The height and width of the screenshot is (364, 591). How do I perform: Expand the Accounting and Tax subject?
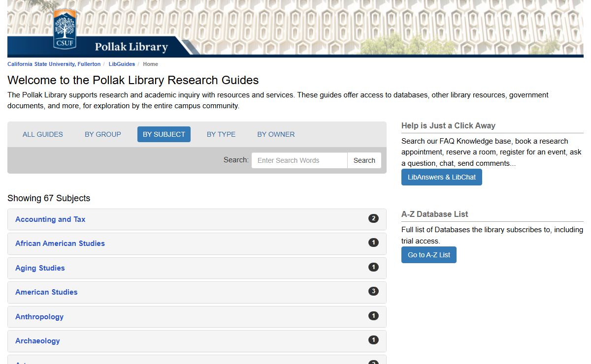50,219
